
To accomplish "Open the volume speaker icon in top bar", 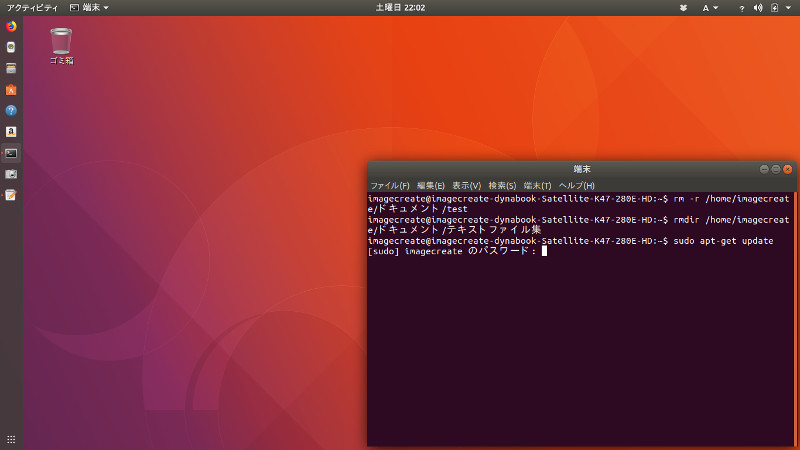I will pyautogui.click(x=758, y=8).
